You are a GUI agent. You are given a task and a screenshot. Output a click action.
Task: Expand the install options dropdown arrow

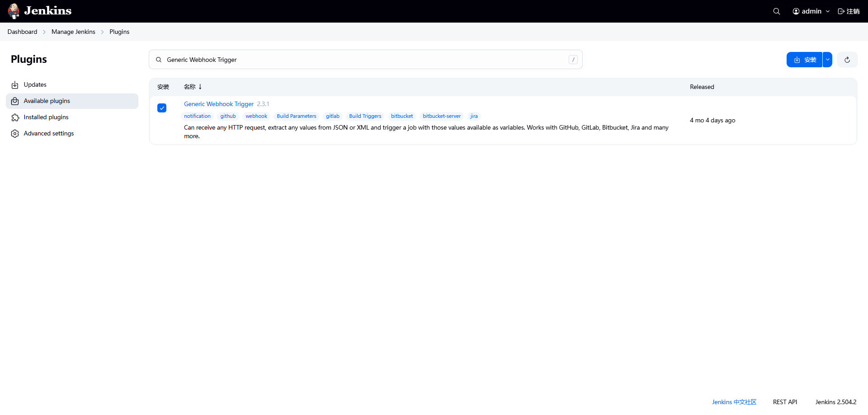pos(827,60)
